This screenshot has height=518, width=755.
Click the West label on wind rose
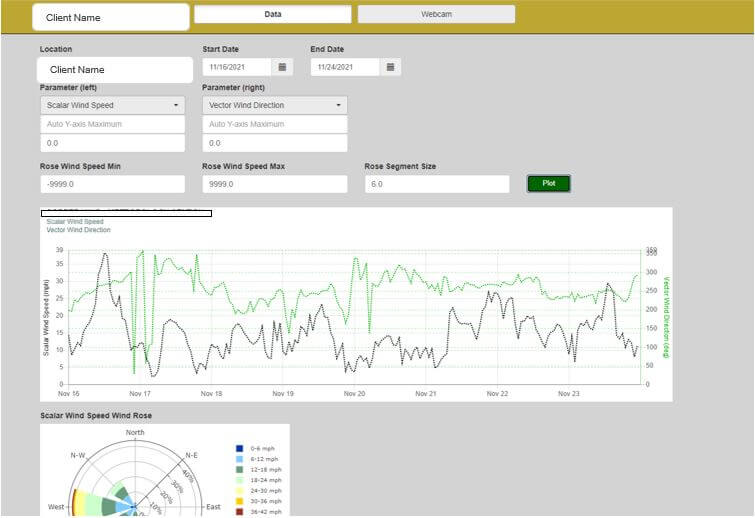(56, 506)
